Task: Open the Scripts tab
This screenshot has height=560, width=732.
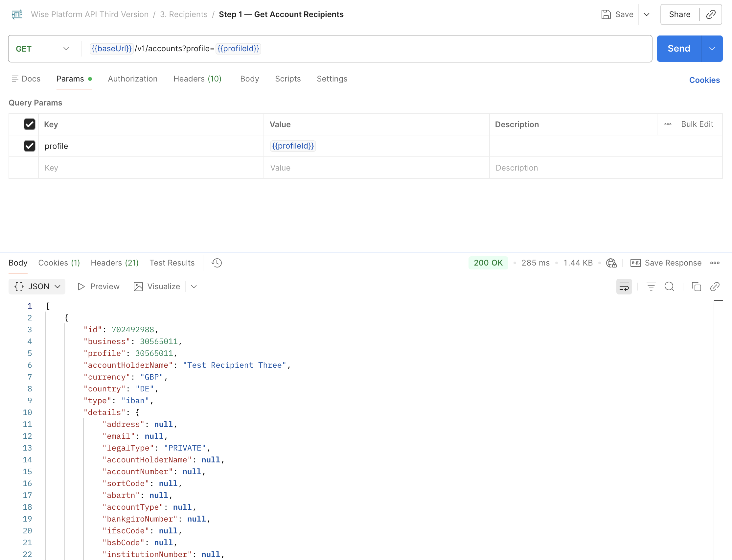Action: coord(287,79)
